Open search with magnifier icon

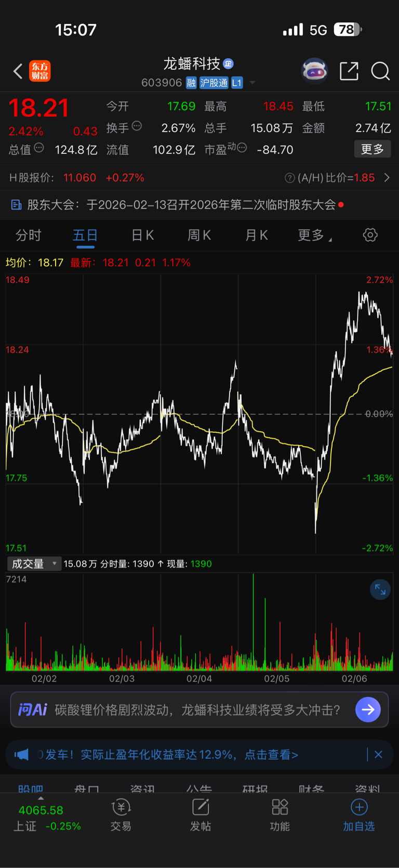[x=380, y=71]
